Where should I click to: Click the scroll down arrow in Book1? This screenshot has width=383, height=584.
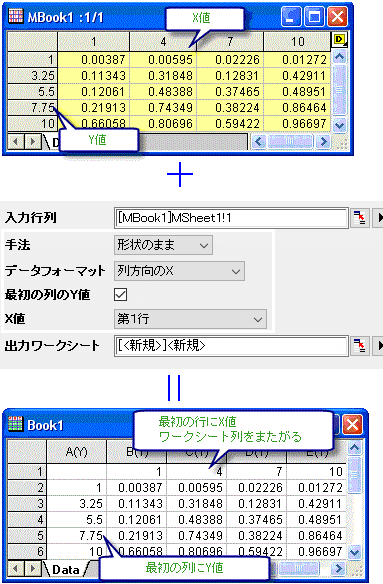354,552
